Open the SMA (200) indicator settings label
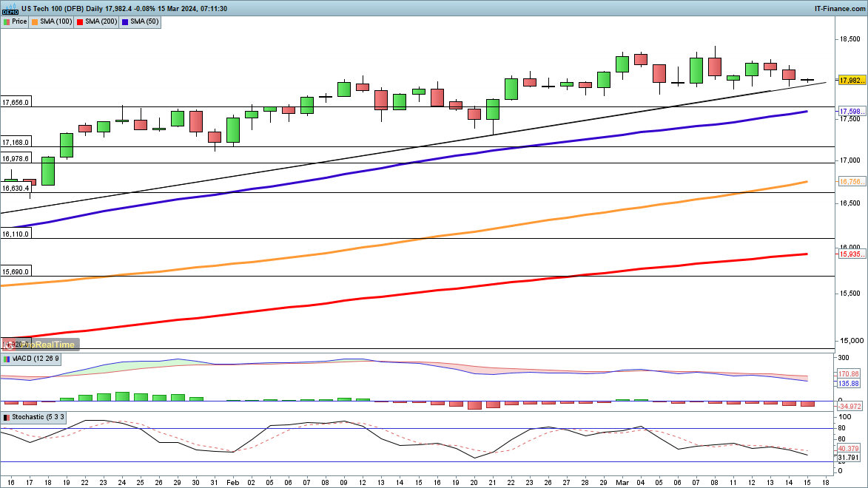 tap(101, 21)
